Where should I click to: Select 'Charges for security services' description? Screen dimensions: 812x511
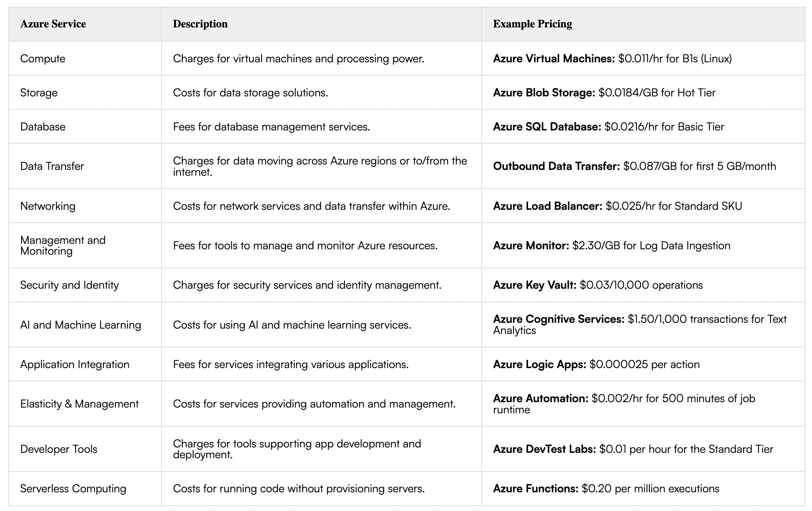307,285
